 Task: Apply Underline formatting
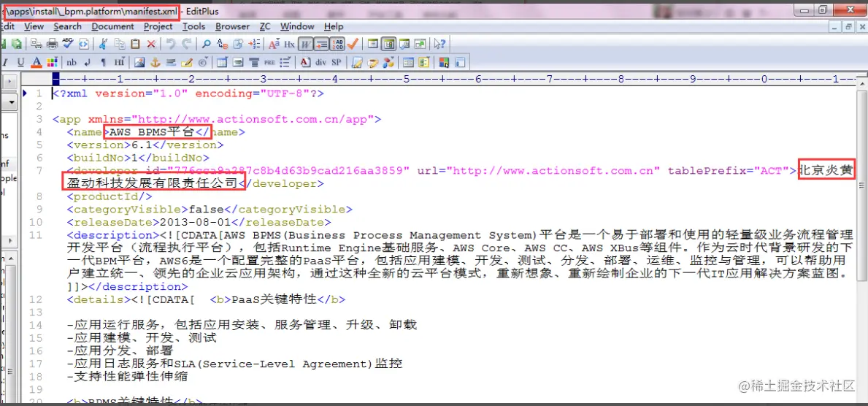20,62
